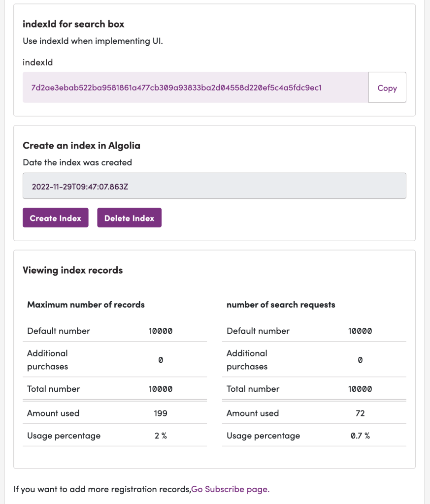Click search requests Amount used value 72
This screenshot has height=504, width=430.
pos(360,413)
